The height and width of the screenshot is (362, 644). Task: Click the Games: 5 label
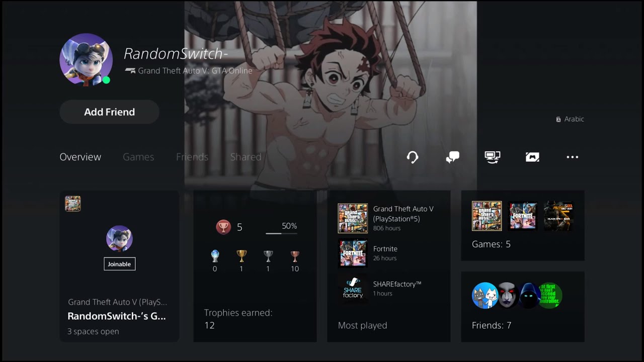491,244
